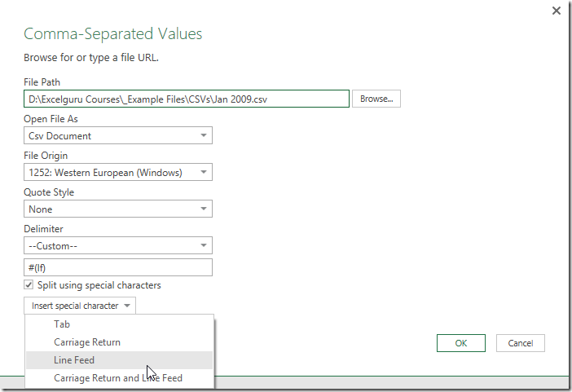Close the Comma-Separated Values dialog
Viewport: 572px width, 392px height.
(x=557, y=11)
